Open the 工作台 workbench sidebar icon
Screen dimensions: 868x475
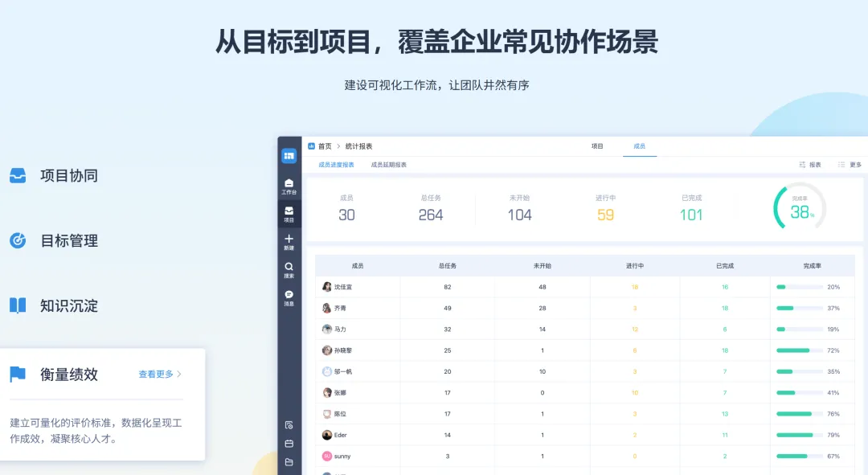[x=289, y=186]
